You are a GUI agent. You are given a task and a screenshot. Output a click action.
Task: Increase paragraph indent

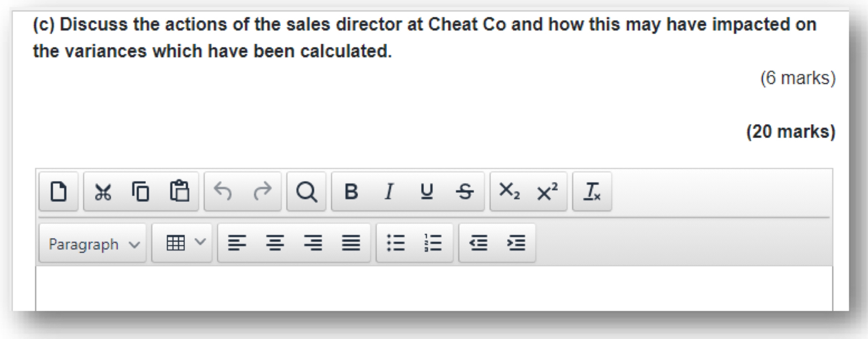[x=516, y=244]
